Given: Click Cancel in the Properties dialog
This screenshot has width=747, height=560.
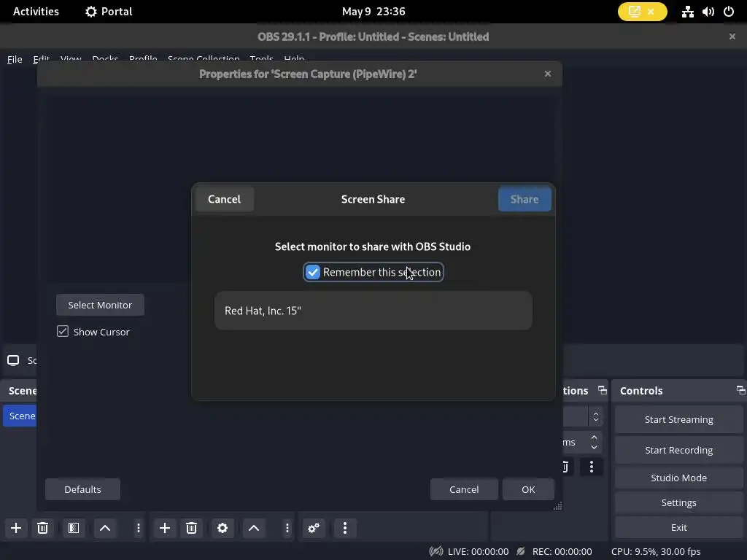Looking at the screenshot, I should 464,489.
